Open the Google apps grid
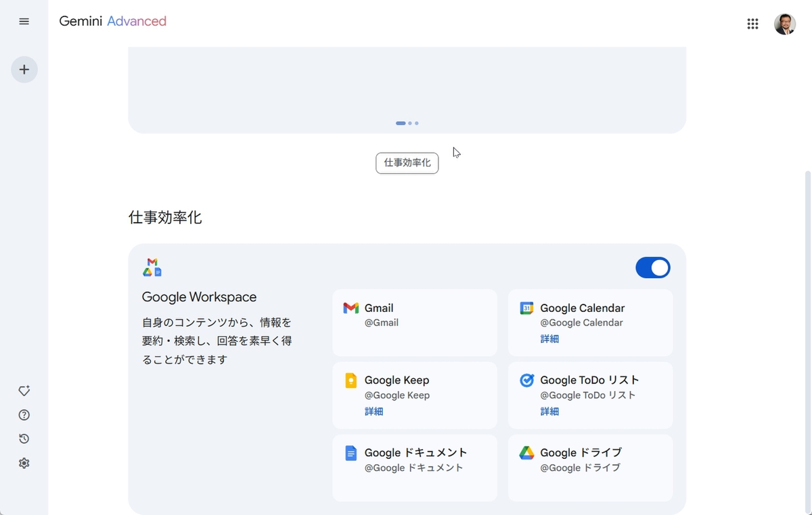 point(752,24)
